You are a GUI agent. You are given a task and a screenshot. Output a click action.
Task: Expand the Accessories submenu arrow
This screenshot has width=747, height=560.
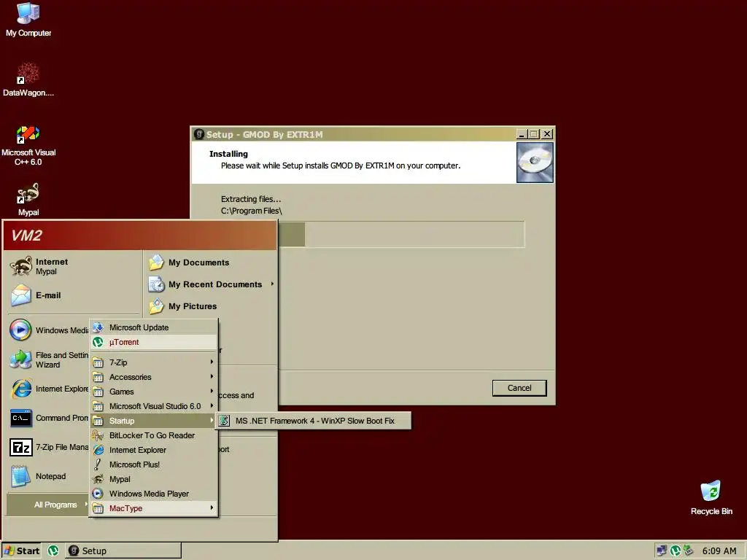212,377
